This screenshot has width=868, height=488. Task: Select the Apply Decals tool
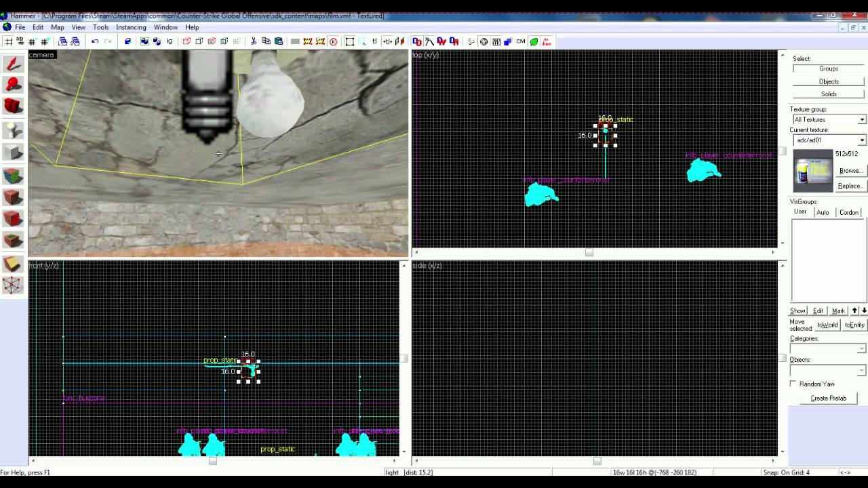point(12,218)
